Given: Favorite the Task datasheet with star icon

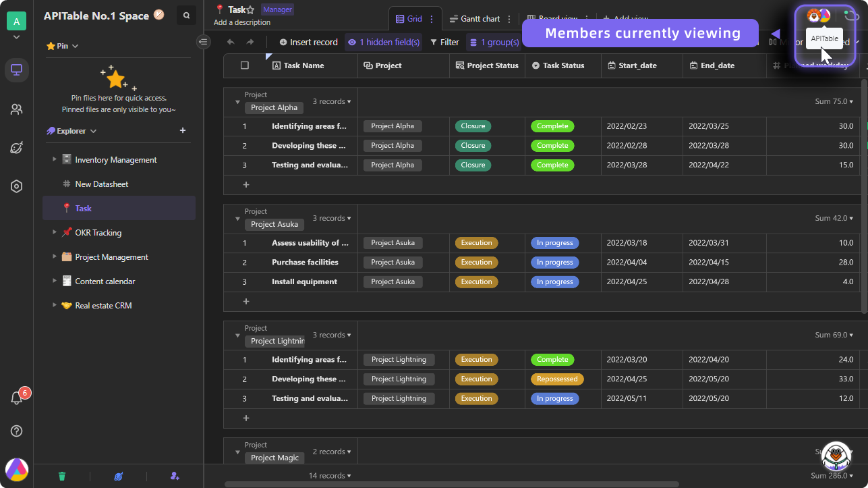Looking at the screenshot, I should (x=250, y=10).
